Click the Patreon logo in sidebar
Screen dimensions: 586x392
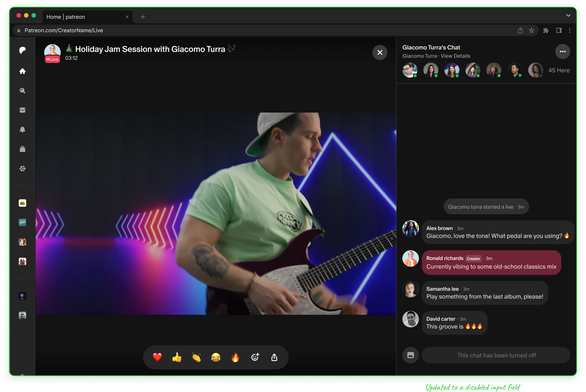point(22,50)
